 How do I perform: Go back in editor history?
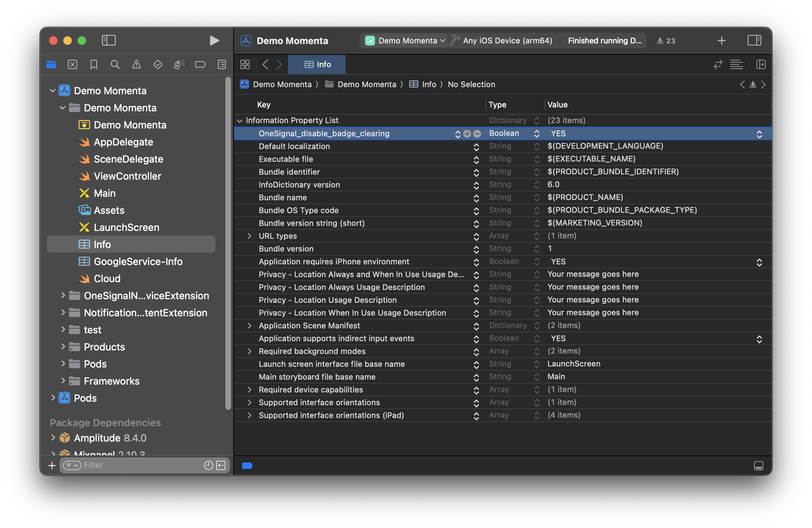[265, 64]
